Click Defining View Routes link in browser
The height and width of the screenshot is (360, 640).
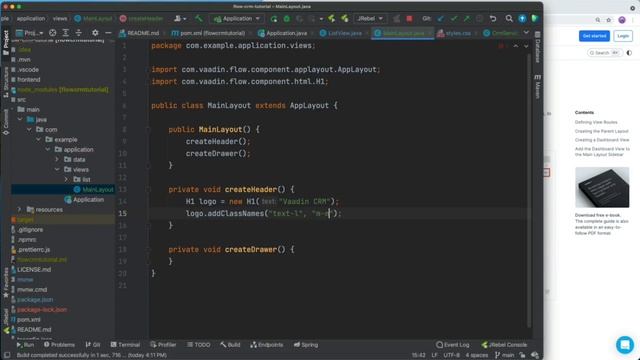[596, 122]
